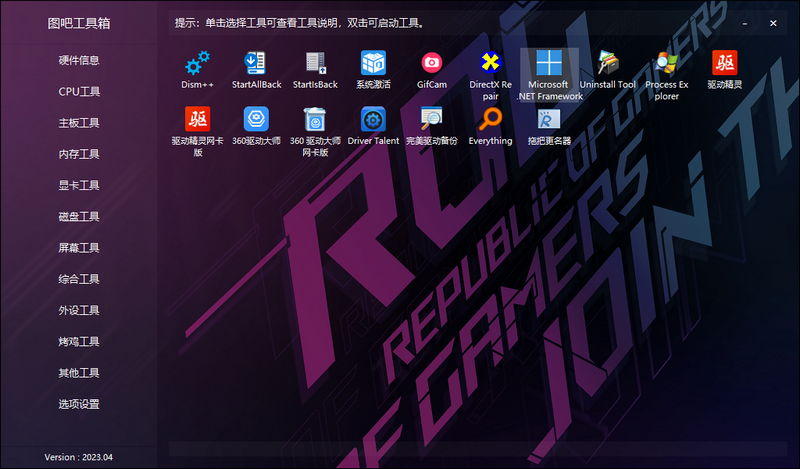This screenshot has height=469, width=800.
Task: Click the Uninstall Tool icon
Action: coord(608,63)
